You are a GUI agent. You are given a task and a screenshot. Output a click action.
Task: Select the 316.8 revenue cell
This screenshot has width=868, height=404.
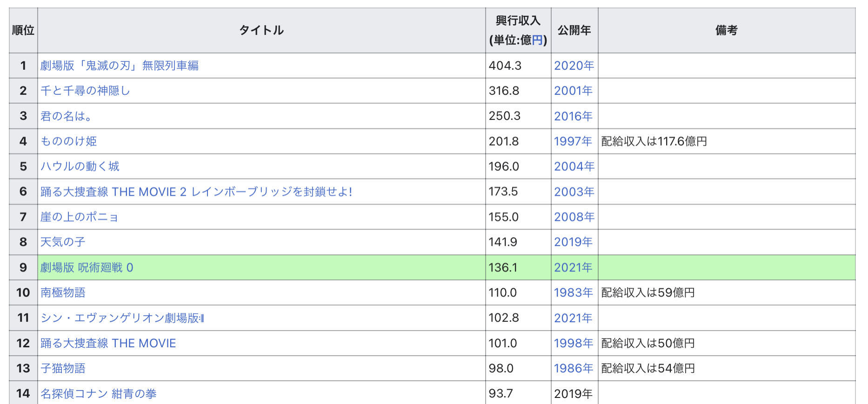pyautogui.click(x=518, y=91)
